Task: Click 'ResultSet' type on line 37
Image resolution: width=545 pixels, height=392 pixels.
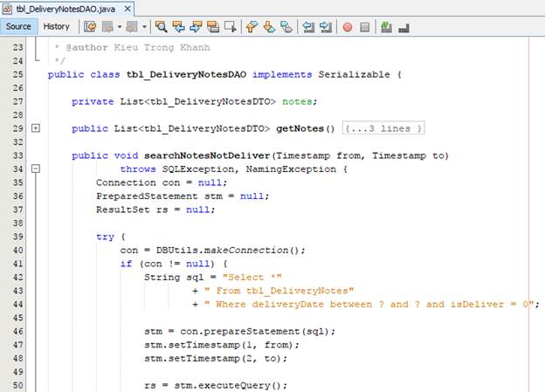Action: coord(123,210)
